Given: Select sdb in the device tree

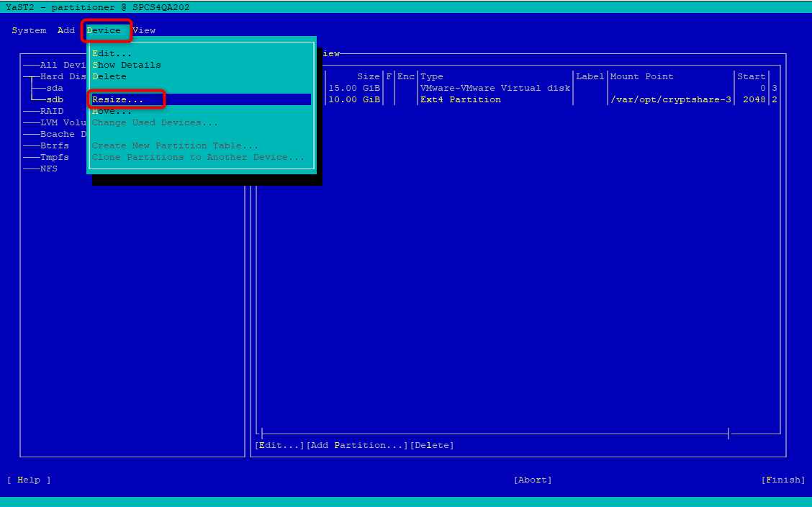Looking at the screenshot, I should (55, 99).
